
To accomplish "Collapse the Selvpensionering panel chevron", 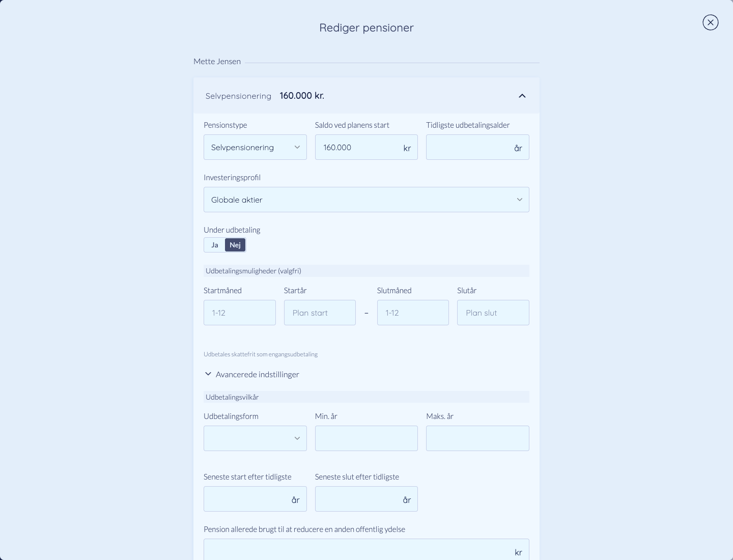I will (522, 96).
